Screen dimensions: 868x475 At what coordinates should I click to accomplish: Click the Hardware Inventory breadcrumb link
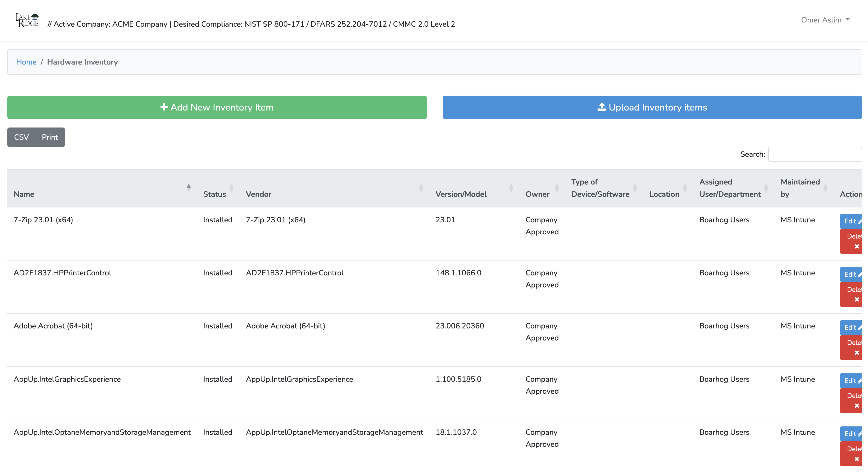[82, 61]
